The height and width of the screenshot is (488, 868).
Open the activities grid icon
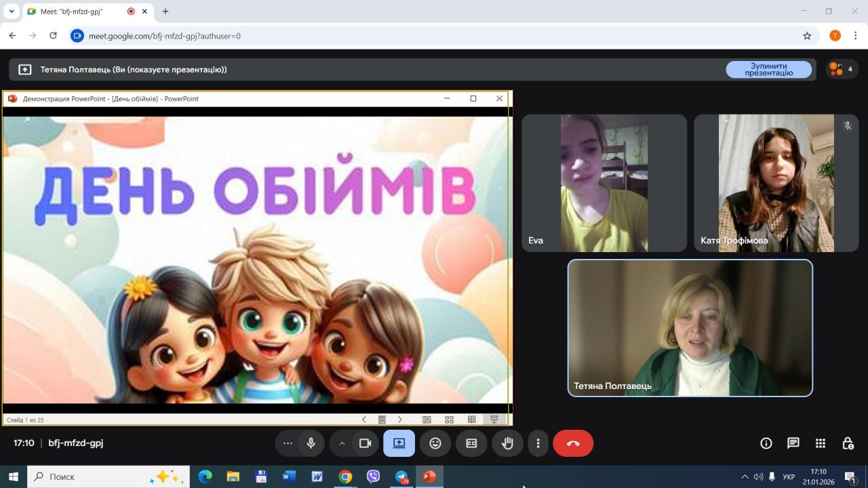821,443
